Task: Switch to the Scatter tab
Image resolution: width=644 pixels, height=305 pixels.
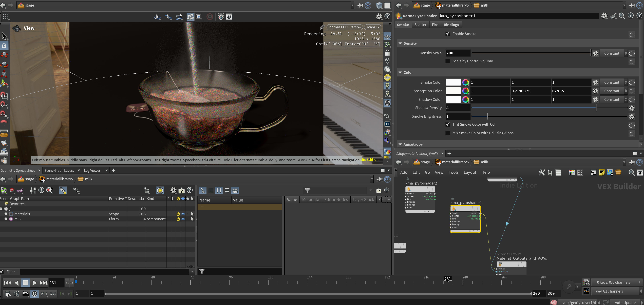Action: click(x=420, y=25)
